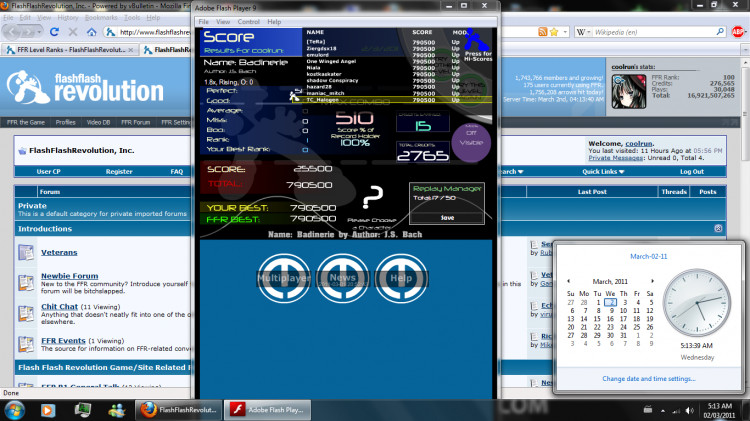The image size is (750, 421).
Task: Toggle purple Visible mode circle
Action: tap(471, 143)
